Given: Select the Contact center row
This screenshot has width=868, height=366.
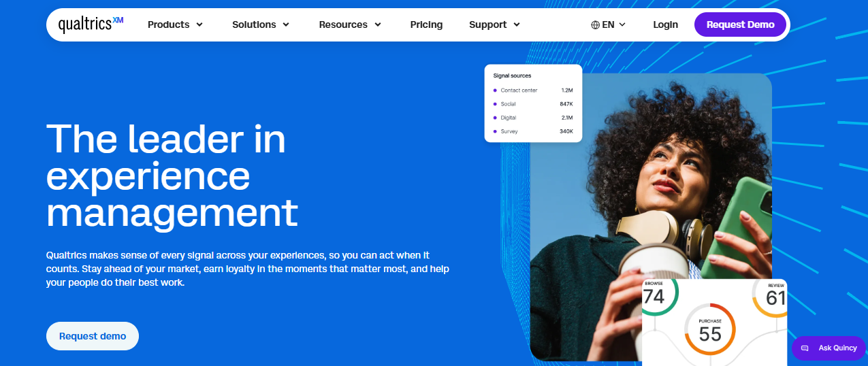Looking at the screenshot, I should click(x=533, y=90).
